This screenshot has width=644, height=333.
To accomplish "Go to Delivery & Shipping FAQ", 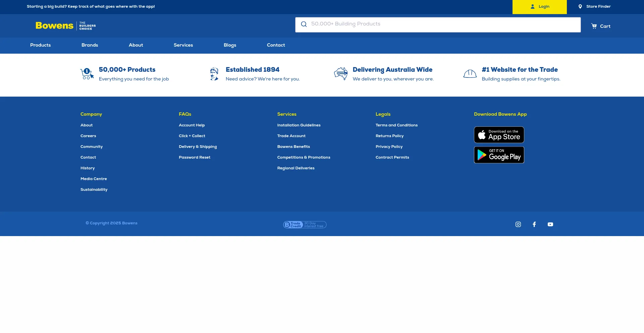I will [x=198, y=147].
